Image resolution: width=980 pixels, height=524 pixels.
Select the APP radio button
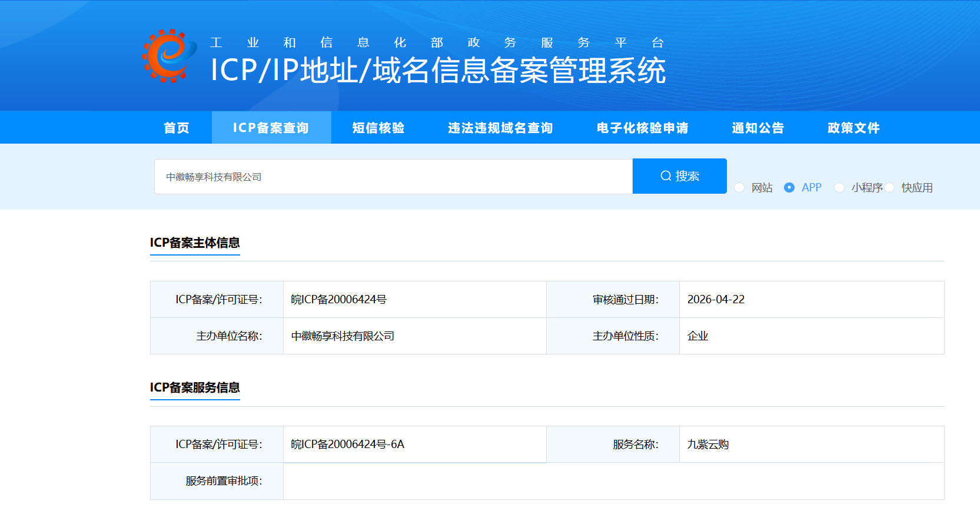[x=789, y=187]
